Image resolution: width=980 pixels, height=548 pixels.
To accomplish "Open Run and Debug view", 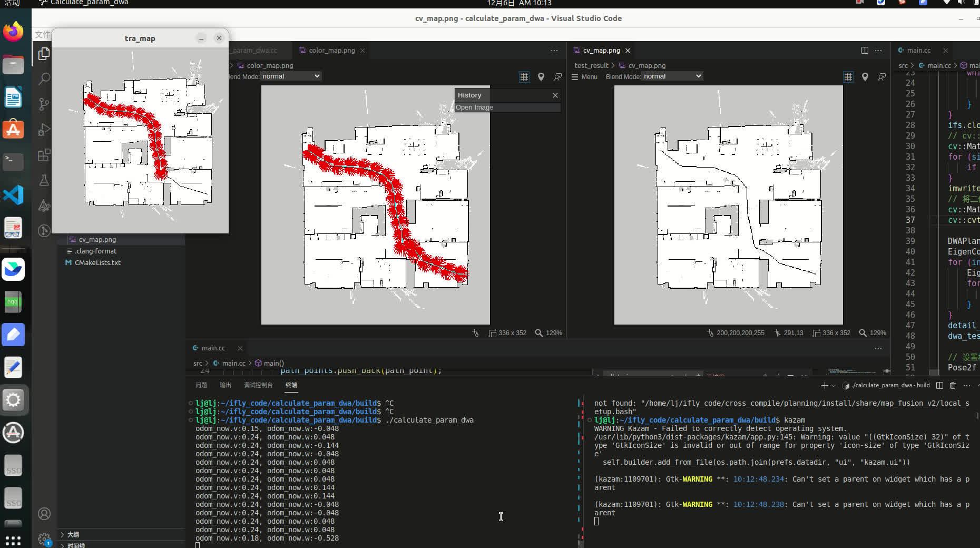I will point(44,130).
